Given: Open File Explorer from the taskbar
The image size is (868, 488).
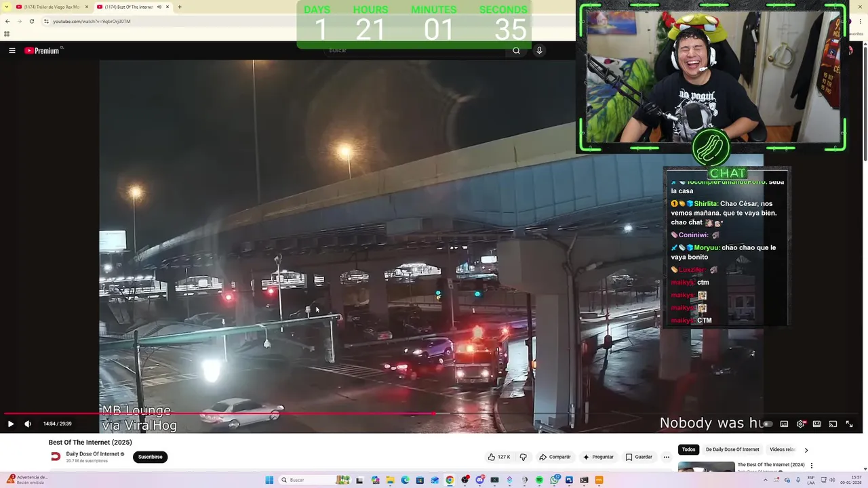Looking at the screenshot, I should (390, 480).
